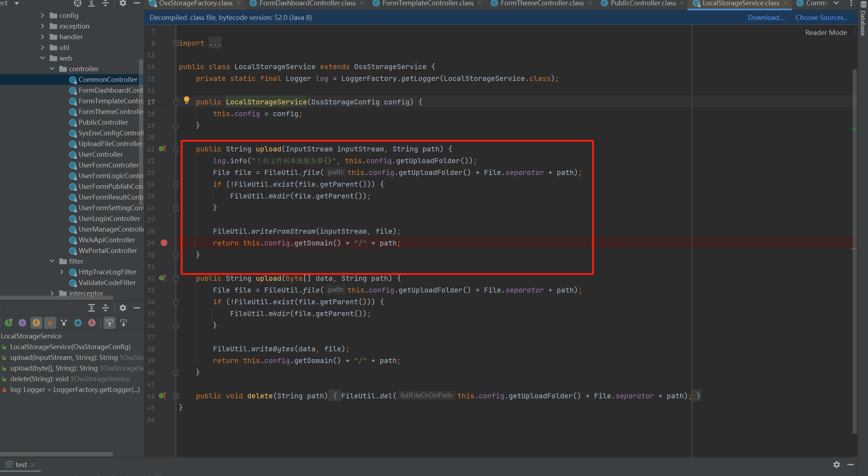
Task: Click the Download... sources link
Action: coord(766,17)
